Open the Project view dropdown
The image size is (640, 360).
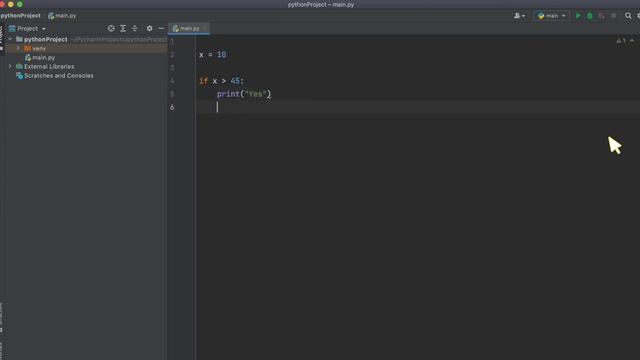tap(28, 29)
